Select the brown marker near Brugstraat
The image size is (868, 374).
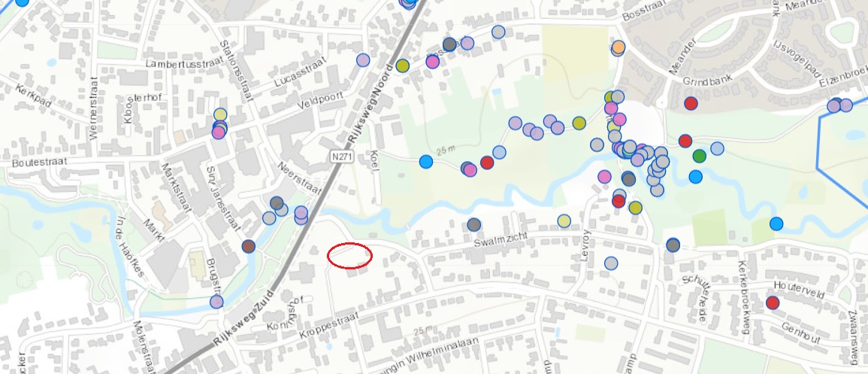coord(249,246)
